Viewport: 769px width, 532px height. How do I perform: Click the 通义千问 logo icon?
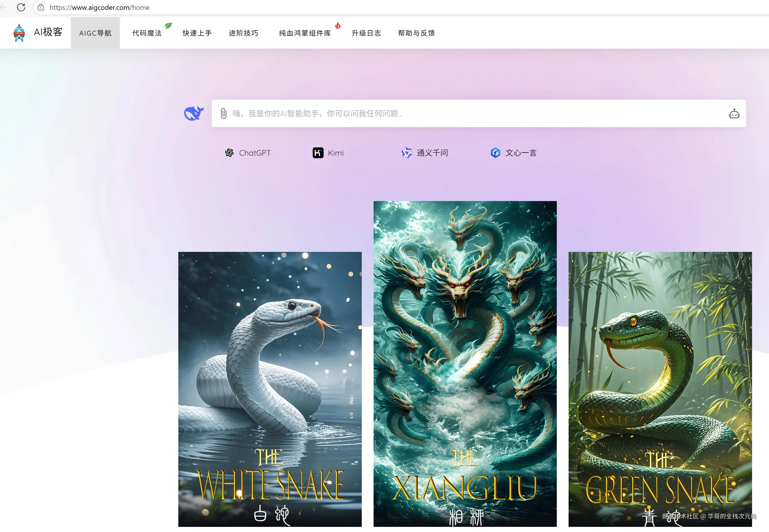click(406, 153)
